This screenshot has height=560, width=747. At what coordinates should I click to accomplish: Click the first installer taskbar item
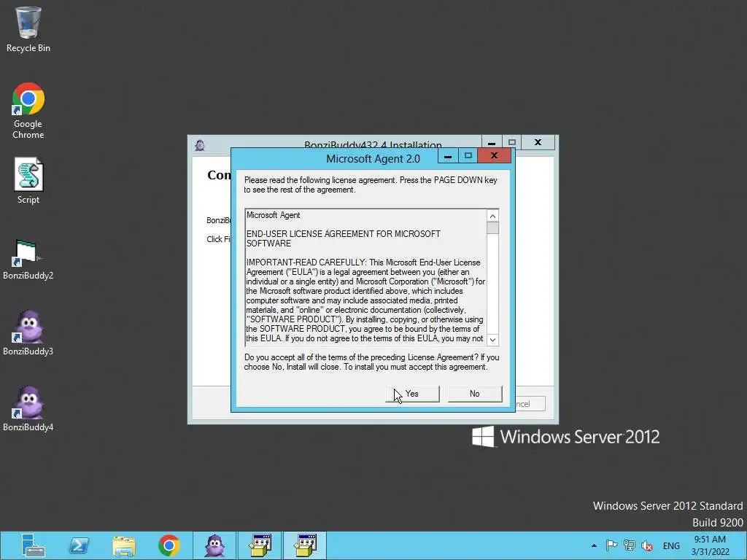coord(260,545)
